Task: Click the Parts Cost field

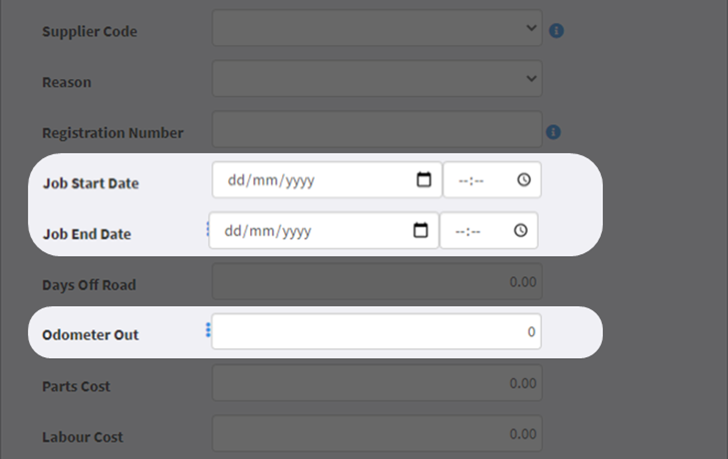Action: [x=377, y=383]
